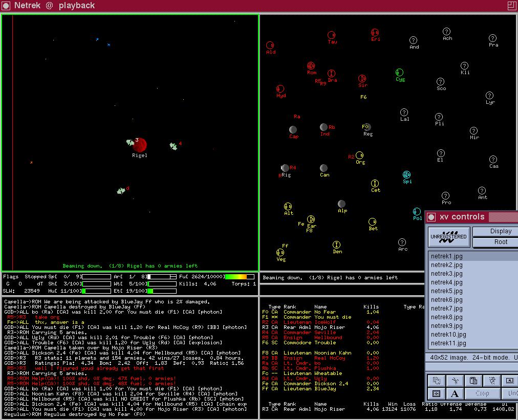
Task: Target ship 3 beside Rigel in tactical view
Action: 130,142
